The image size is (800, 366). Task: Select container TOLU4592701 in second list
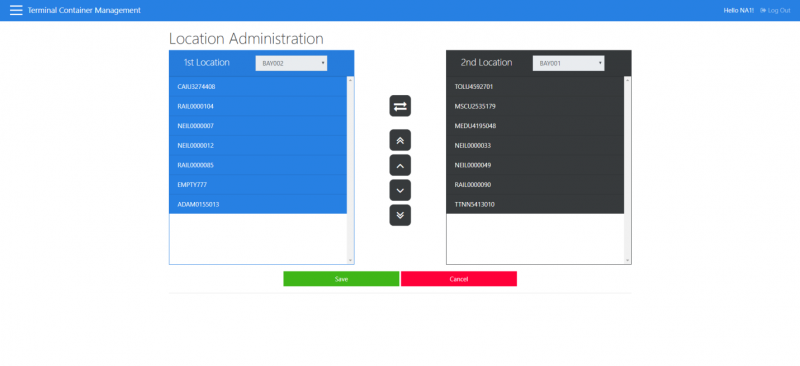click(x=535, y=87)
